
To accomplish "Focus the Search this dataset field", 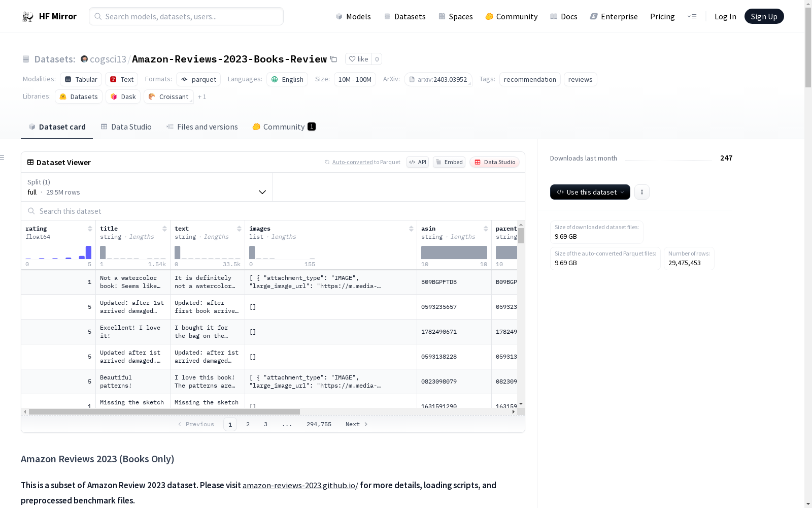I will pos(273,211).
